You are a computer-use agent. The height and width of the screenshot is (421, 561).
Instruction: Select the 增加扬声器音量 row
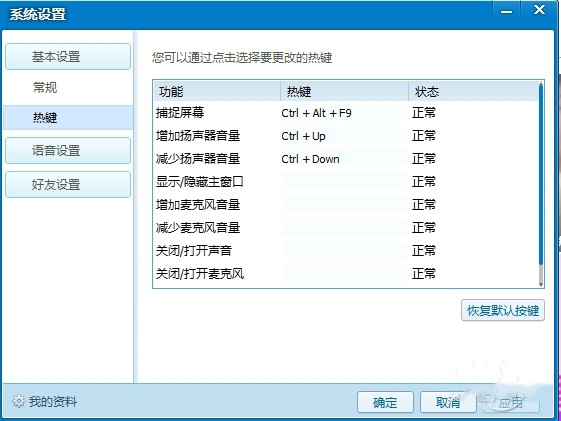346,136
